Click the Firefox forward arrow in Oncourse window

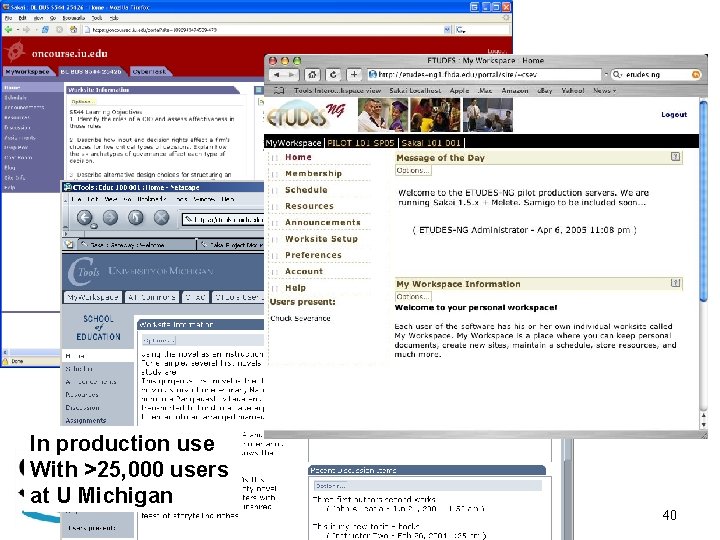click(26, 29)
